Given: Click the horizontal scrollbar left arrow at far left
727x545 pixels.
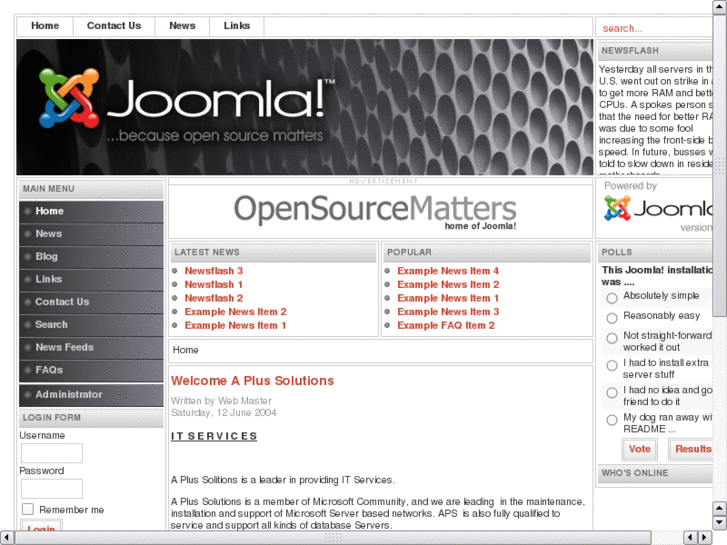Looking at the screenshot, I should (x=6, y=538).
